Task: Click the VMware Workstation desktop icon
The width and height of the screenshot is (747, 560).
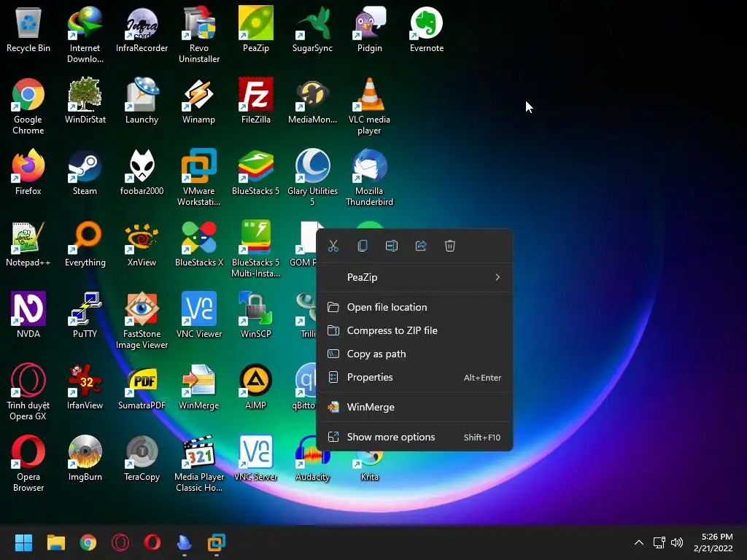Action: pyautogui.click(x=199, y=177)
